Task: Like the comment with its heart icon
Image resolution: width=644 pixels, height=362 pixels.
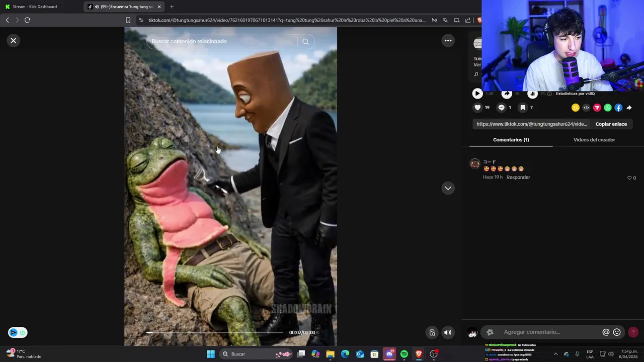Action: tap(629, 178)
